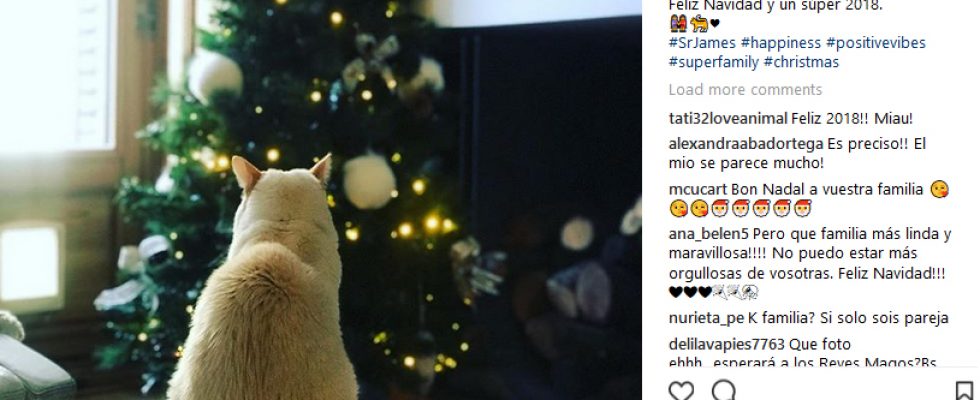Open the #positivevibes hashtag
Screen dimensions: 980x400
(x=876, y=43)
